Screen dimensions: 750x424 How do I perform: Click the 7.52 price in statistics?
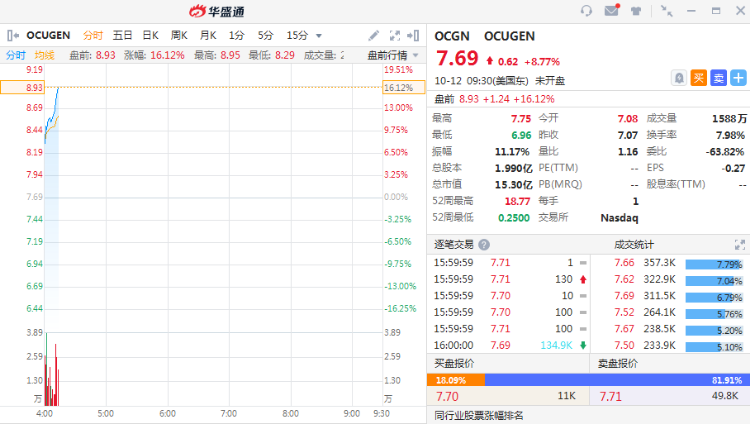coord(624,312)
